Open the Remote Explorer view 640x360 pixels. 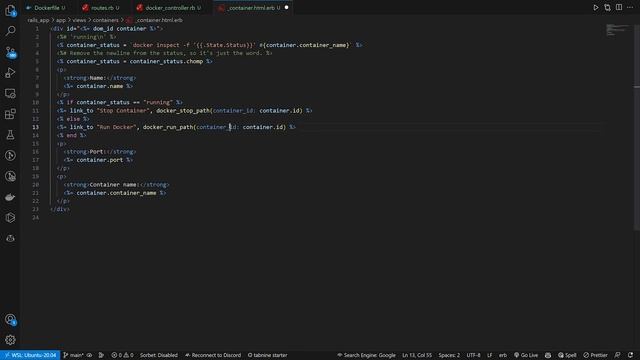click(10, 93)
